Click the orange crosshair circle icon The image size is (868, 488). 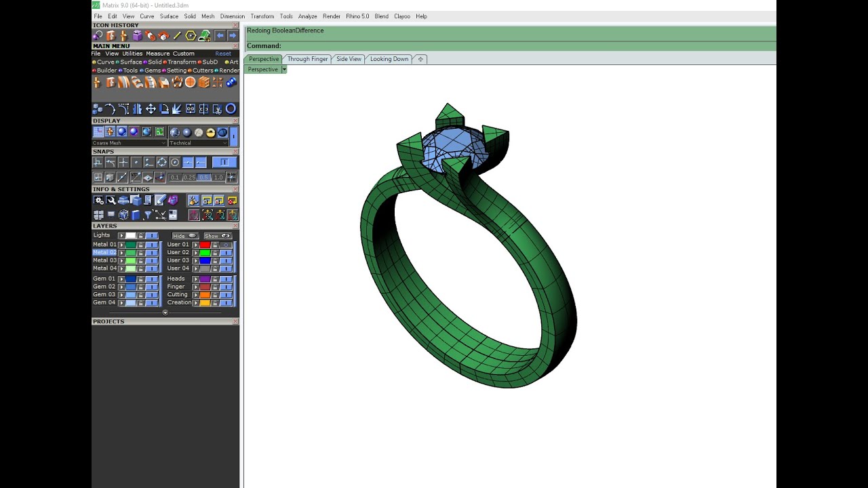(x=191, y=82)
